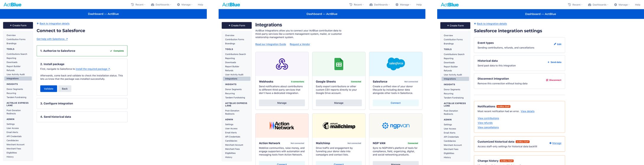The image size is (644, 165).
Task: Select Tandem Fundraising in Integrations page sidebar
Action: tap(235, 98)
